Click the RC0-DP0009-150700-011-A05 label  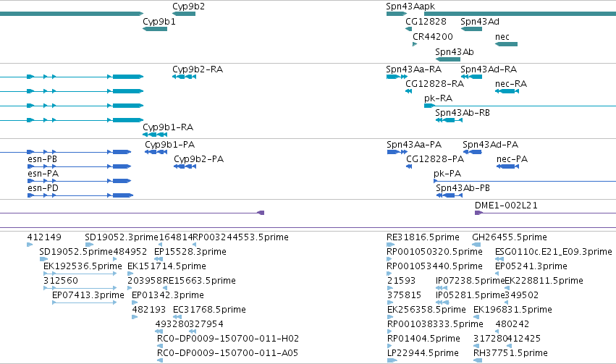pyautogui.click(x=227, y=353)
